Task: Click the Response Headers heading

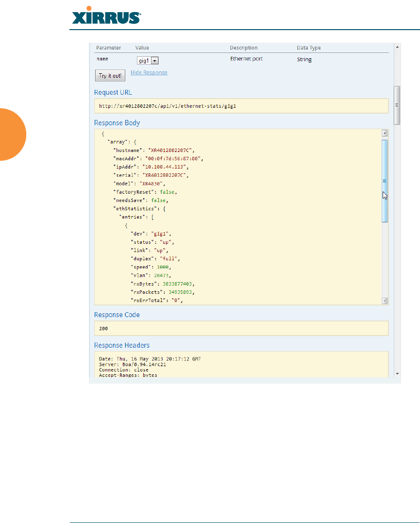Action: pyautogui.click(x=122, y=345)
